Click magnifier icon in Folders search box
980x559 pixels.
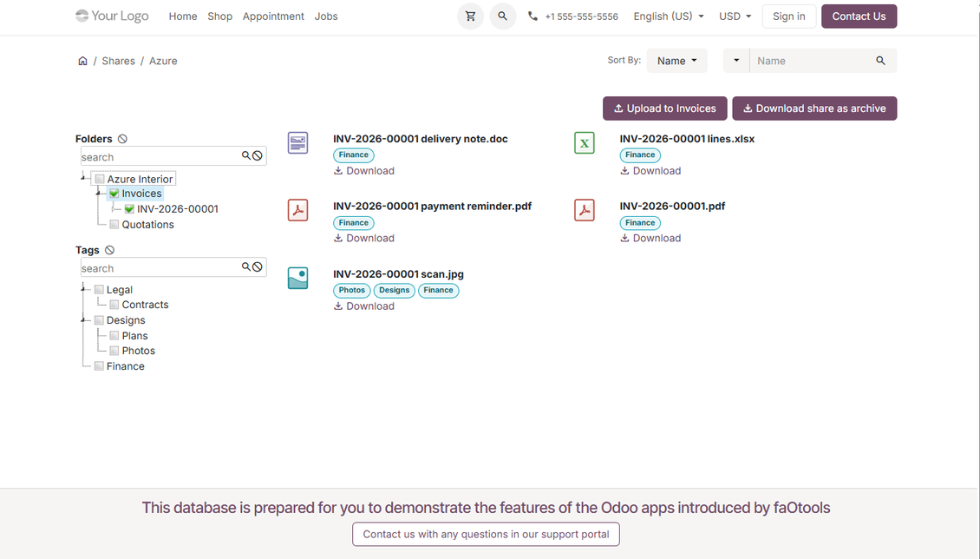tap(246, 155)
